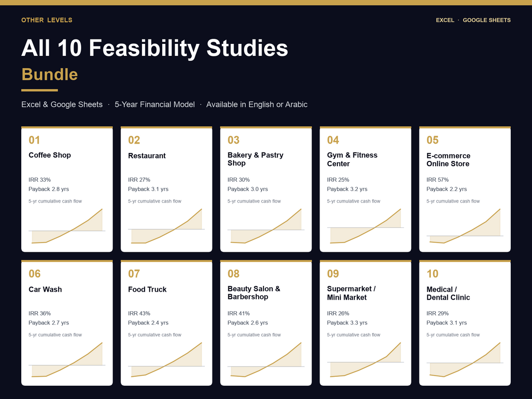The image size is (532, 399).
Task: Select the IRR 27% value
Action: pyautogui.click(x=139, y=180)
